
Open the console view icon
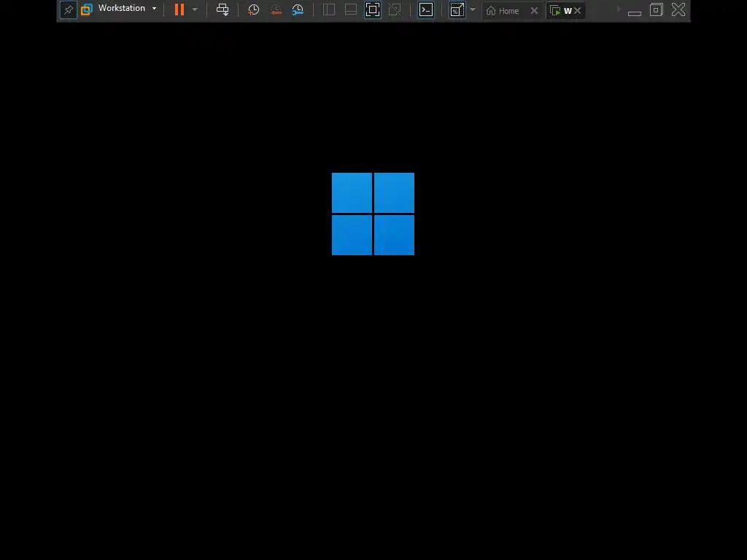click(x=426, y=9)
